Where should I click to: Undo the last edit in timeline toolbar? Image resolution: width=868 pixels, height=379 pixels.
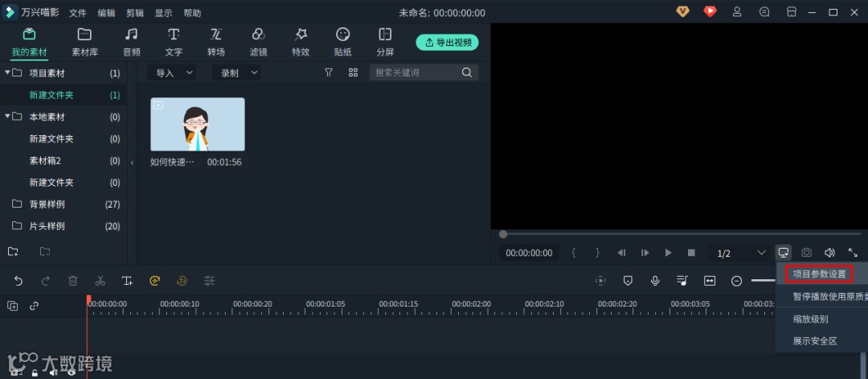pos(18,281)
